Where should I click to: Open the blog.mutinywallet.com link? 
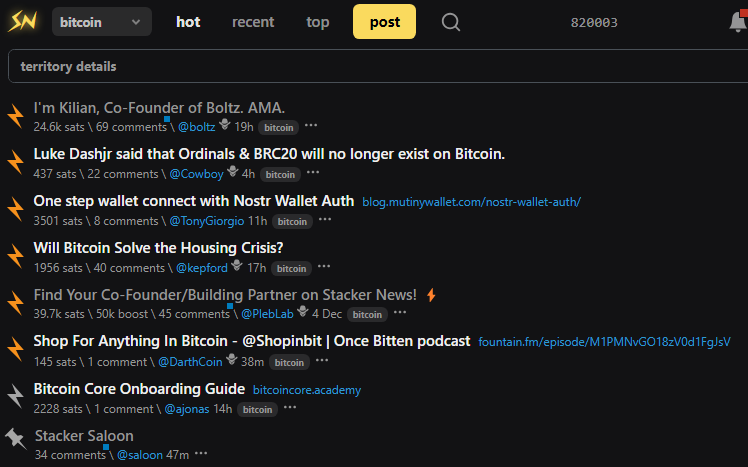click(471, 202)
